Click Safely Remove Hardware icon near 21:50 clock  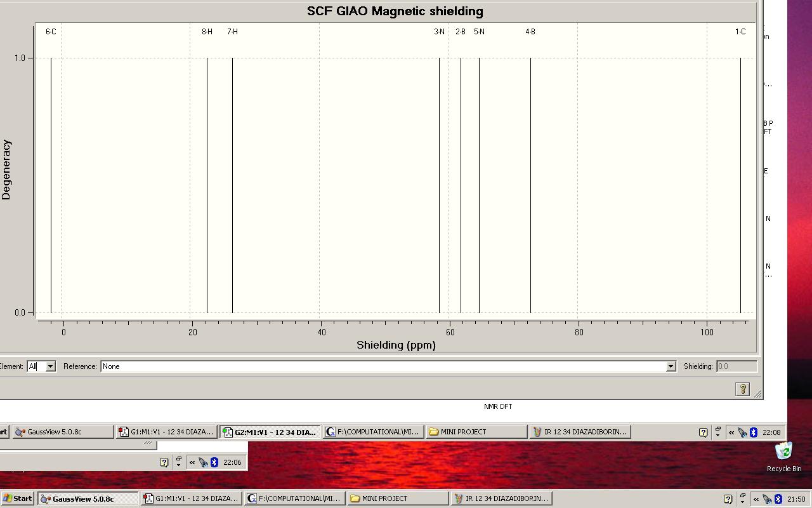tap(767, 499)
